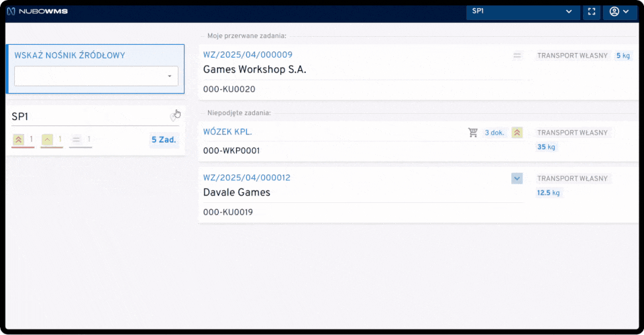Open the WÓZEK KPL. task
Screen dimensions: 644x335
click(x=227, y=132)
